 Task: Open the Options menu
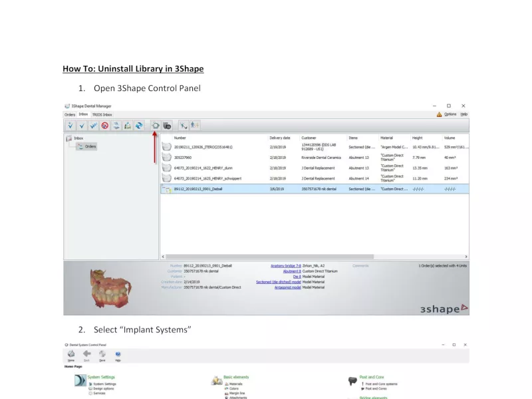tap(450, 114)
